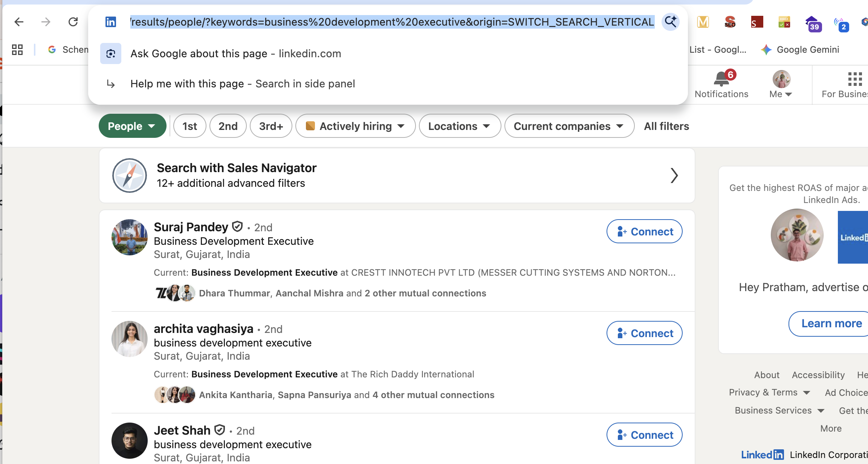Expand the Locations filter dropdown
This screenshot has height=464, width=868.
(460, 126)
